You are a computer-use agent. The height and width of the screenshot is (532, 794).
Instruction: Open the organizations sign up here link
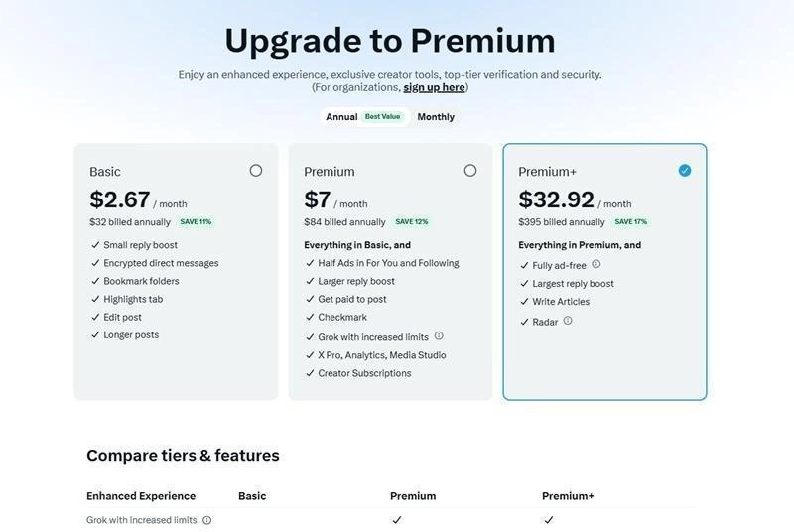click(434, 87)
